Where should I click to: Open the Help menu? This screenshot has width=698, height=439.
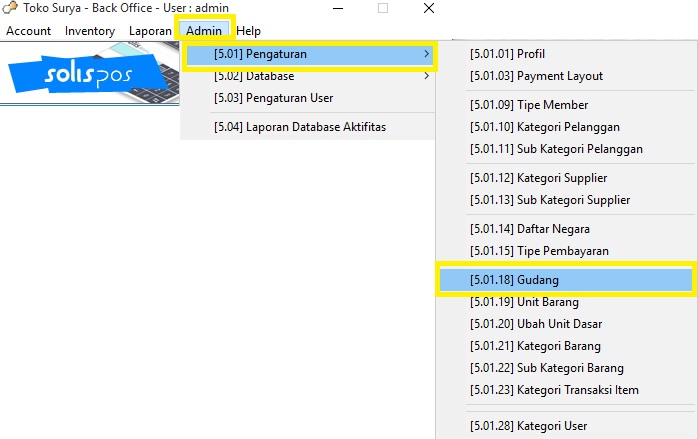[249, 31]
